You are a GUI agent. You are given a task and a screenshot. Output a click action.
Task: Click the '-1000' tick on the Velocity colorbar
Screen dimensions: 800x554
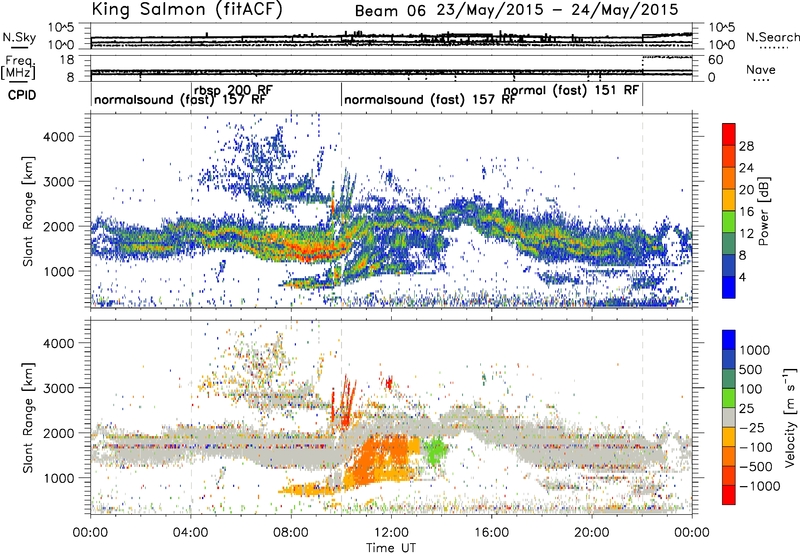760,486
